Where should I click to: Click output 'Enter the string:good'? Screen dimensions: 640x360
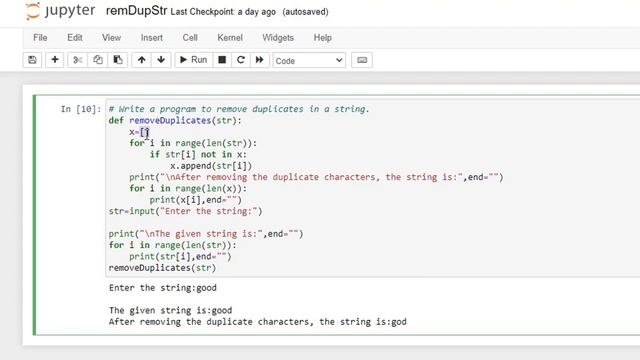163,288
